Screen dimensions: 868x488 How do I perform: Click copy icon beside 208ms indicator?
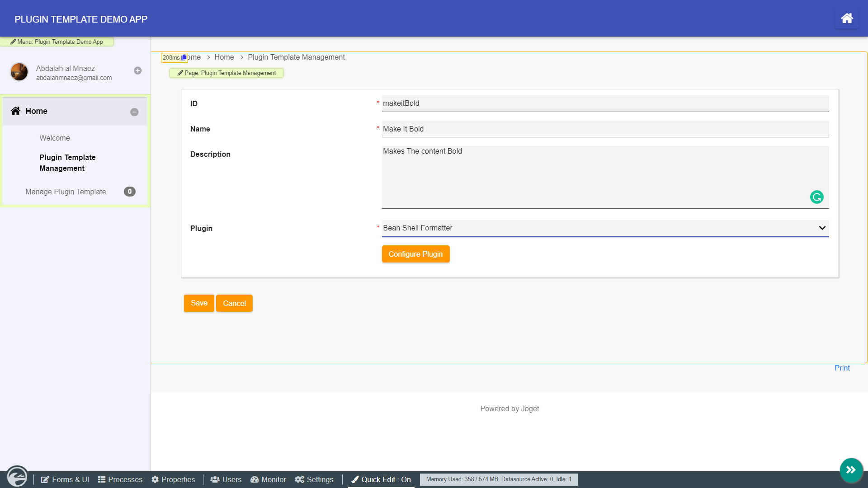[x=184, y=58]
